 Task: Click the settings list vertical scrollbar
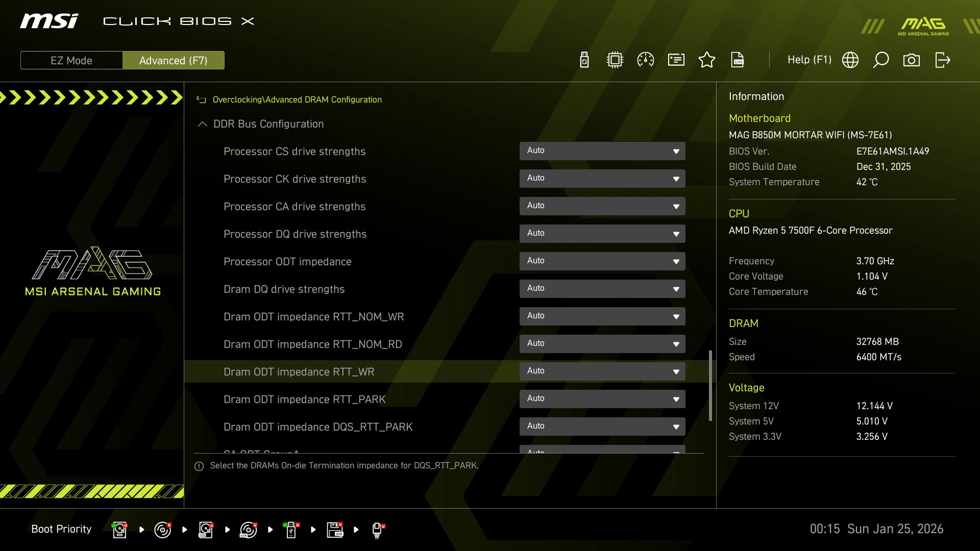[x=710, y=386]
